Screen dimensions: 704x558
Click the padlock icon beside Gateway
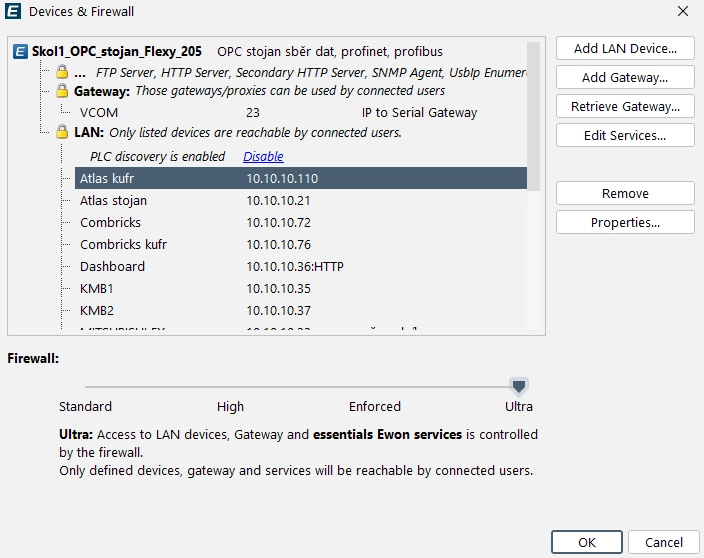[62, 91]
